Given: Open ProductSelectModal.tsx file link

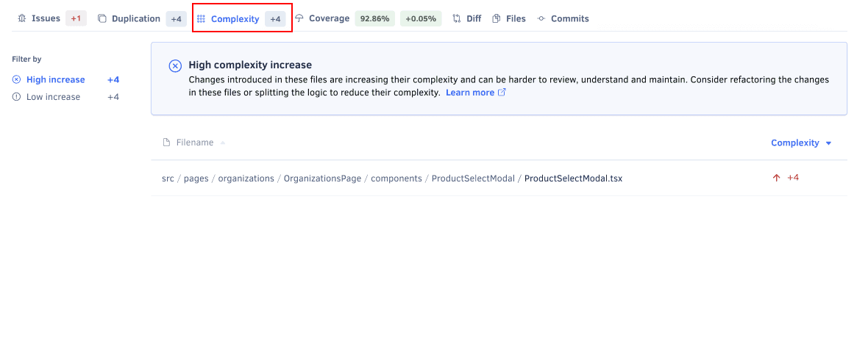Looking at the screenshot, I should (x=573, y=178).
